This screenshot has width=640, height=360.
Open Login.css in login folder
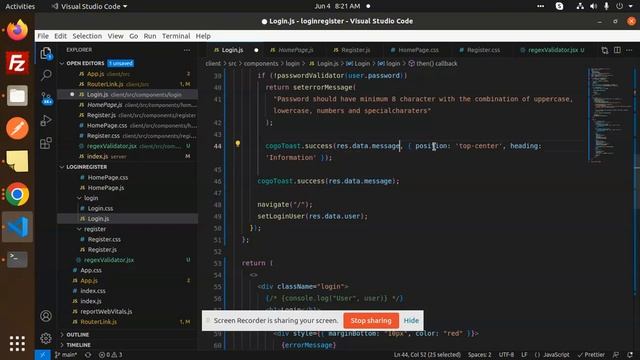pyautogui.click(x=128, y=208)
